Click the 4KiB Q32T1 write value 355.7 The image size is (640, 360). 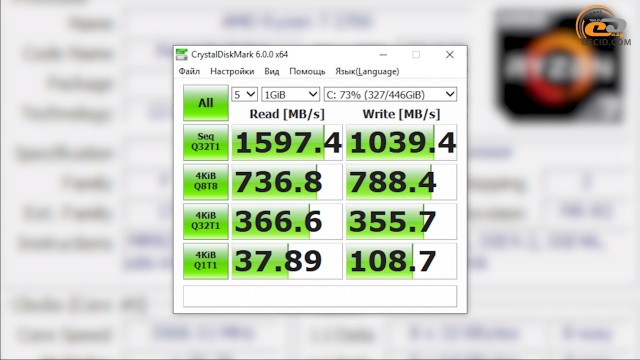coord(401,222)
